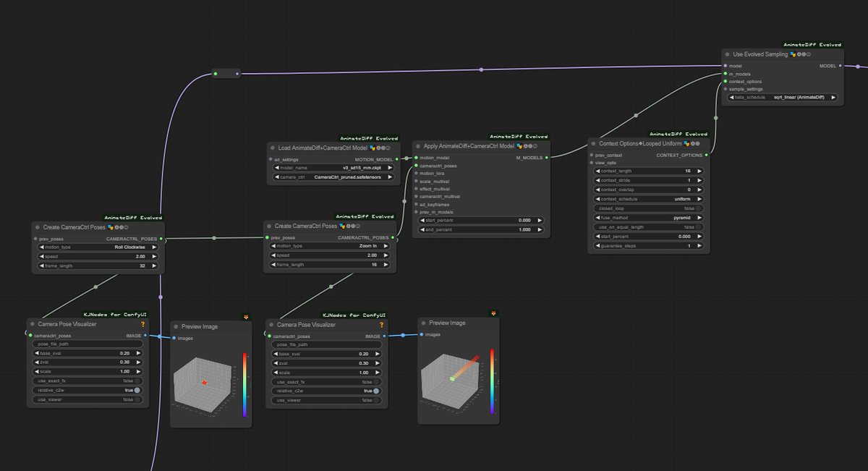Open the motion_type Zoom In dropdown
Image resolution: width=868 pixels, height=471 pixels.
tap(331, 246)
